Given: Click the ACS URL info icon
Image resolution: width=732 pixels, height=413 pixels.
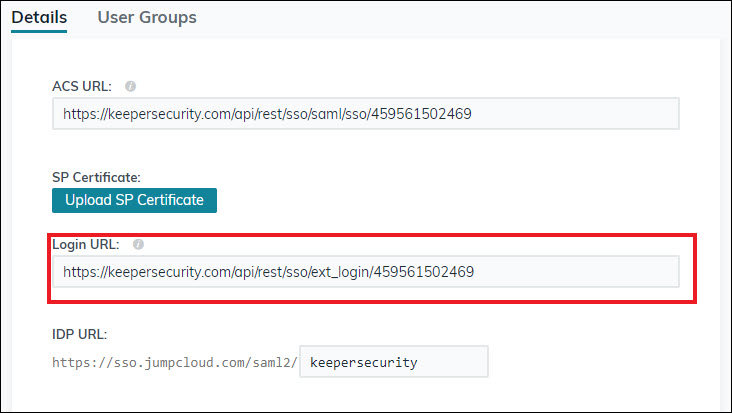Looking at the screenshot, I should 130,87.
